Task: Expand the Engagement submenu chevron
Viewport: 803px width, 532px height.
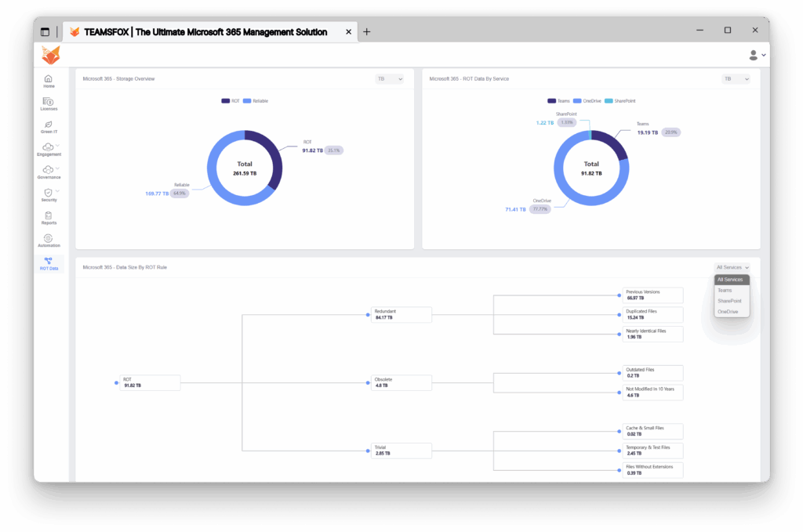Action: coord(57,146)
